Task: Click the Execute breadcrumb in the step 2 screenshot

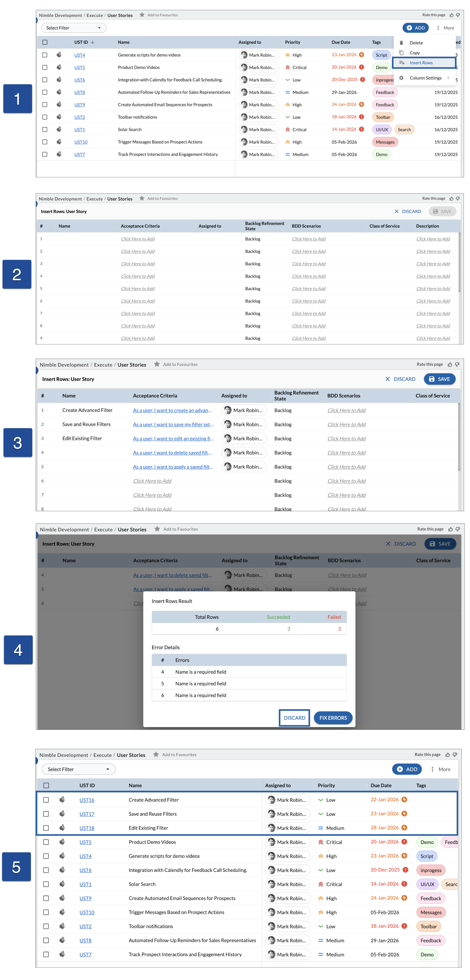Action: 94,199
